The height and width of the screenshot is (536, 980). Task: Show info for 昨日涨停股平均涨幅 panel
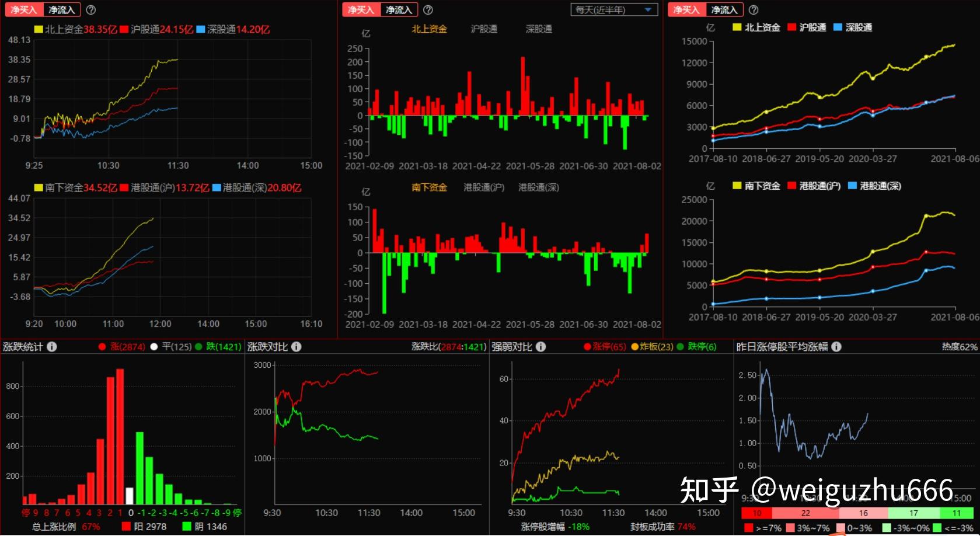(836, 347)
